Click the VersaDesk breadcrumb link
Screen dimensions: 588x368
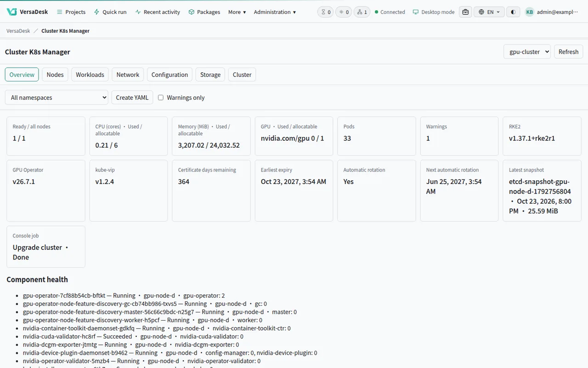(18, 31)
